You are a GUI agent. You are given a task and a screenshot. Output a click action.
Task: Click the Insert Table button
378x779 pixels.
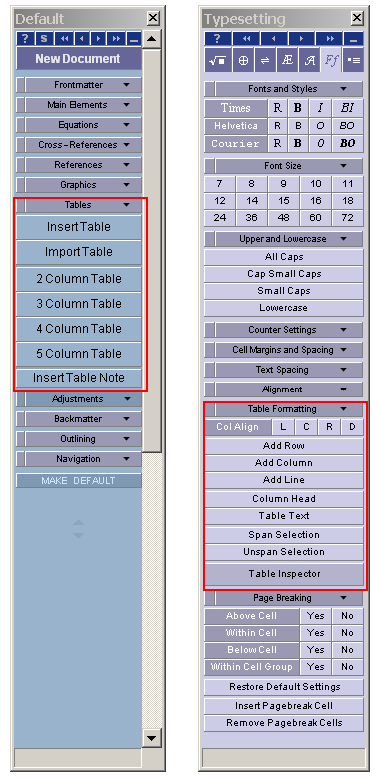[79, 227]
